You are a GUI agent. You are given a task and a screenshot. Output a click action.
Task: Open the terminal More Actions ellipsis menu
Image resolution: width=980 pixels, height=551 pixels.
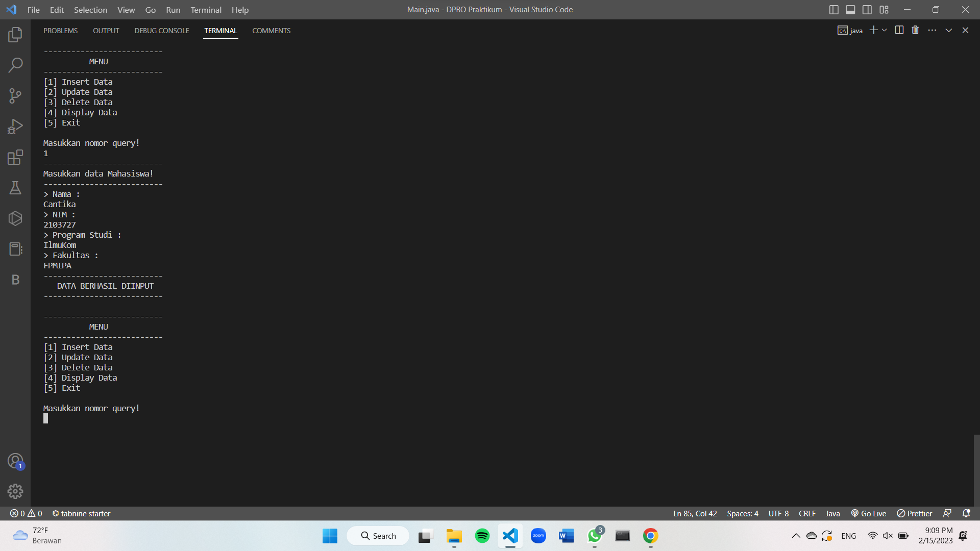coord(932,30)
